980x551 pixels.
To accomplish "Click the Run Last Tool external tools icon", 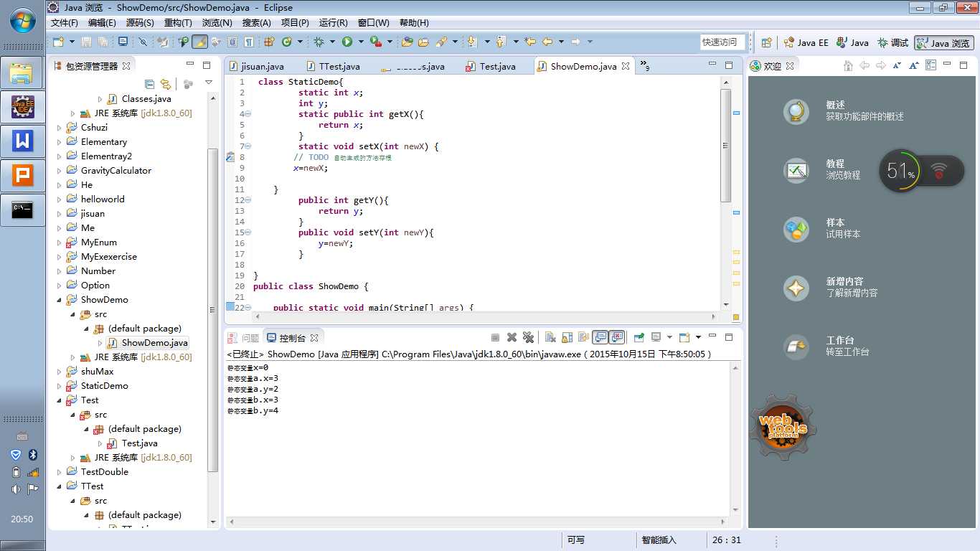I will pos(375,42).
